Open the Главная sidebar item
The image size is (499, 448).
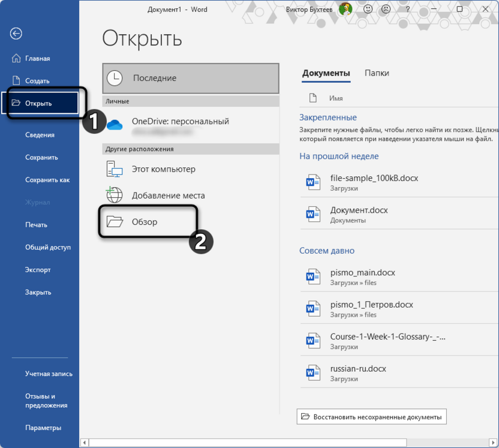pyautogui.click(x=40, y=59)
